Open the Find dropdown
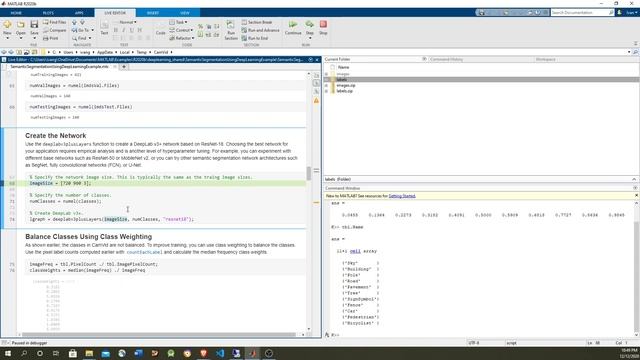This screenshot has width=640, height=360. click(x=90, y=38)
